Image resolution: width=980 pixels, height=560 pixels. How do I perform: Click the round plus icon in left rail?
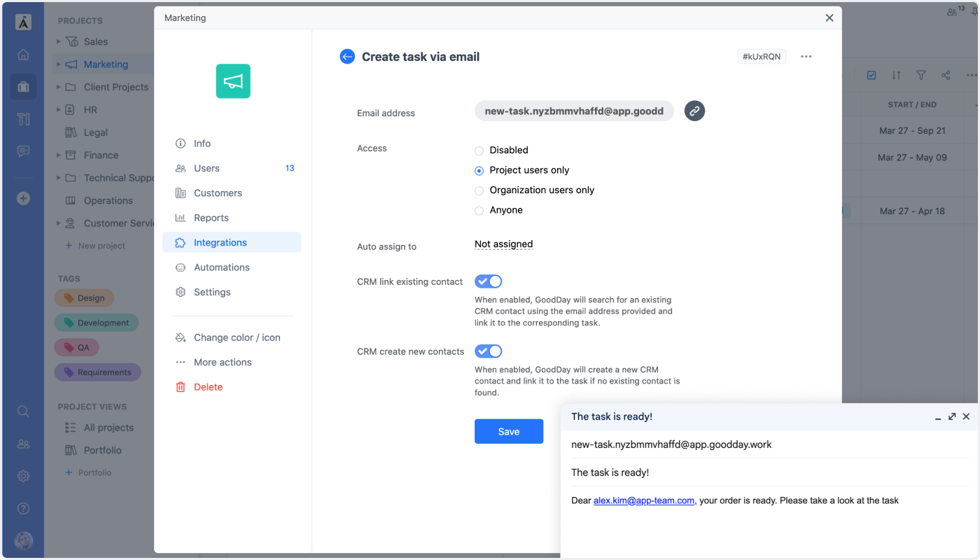(23, 199)
